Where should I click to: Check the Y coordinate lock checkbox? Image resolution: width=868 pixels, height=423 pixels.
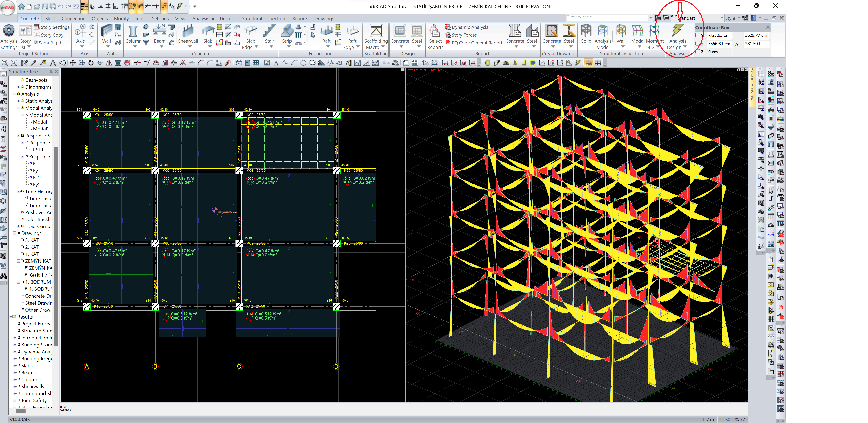tap(698, 44)
